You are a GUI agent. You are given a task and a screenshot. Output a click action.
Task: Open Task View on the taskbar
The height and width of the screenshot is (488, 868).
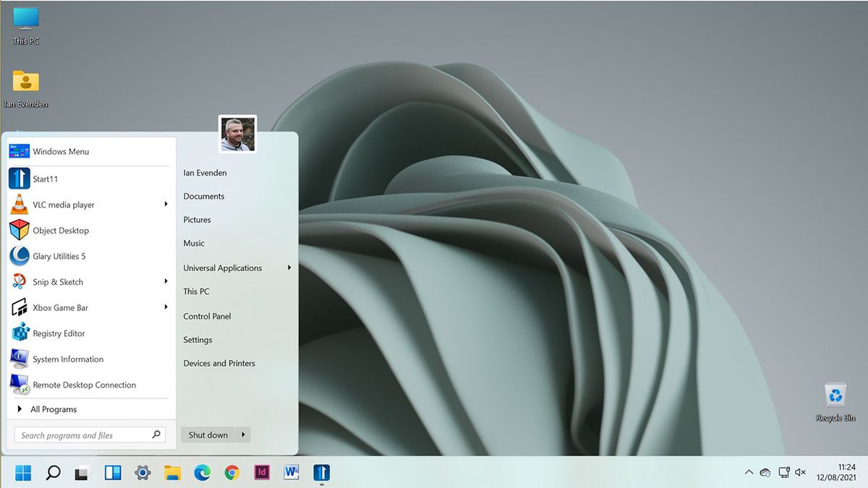click(x=82, y=474)
